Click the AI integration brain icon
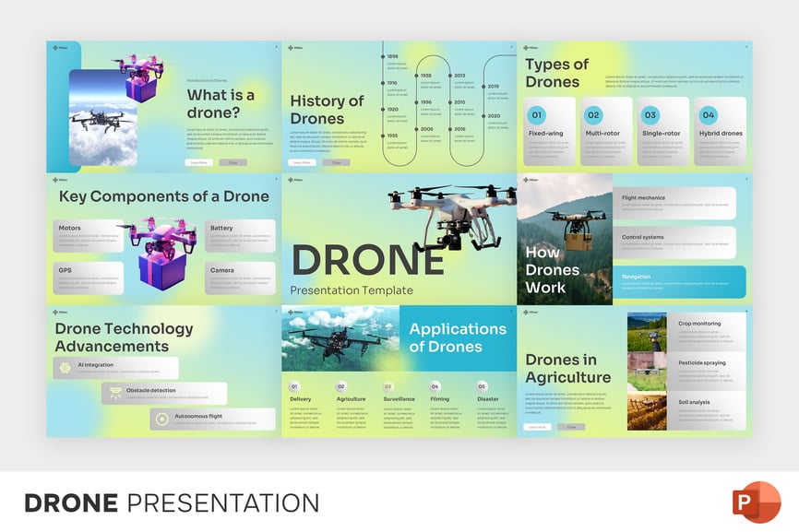Image resolution: width=799 pixels, height=532 pixels. click(x=66, y=367)
